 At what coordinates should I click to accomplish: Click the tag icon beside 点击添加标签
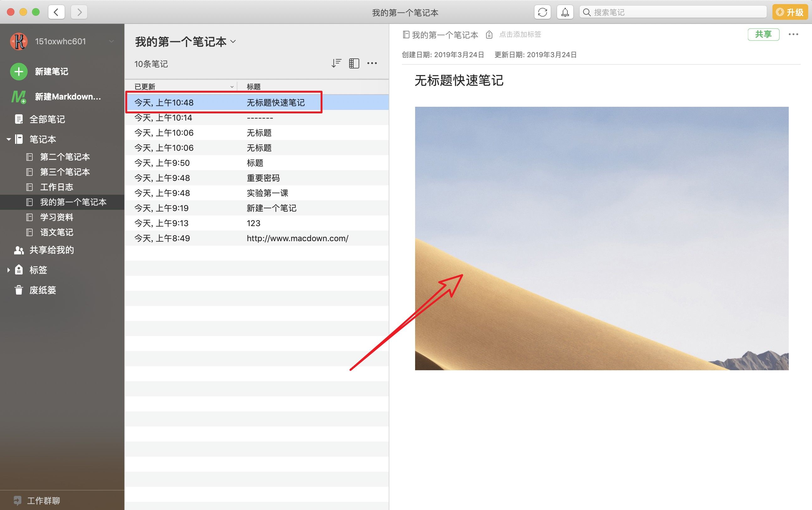(x=489, y=35)
